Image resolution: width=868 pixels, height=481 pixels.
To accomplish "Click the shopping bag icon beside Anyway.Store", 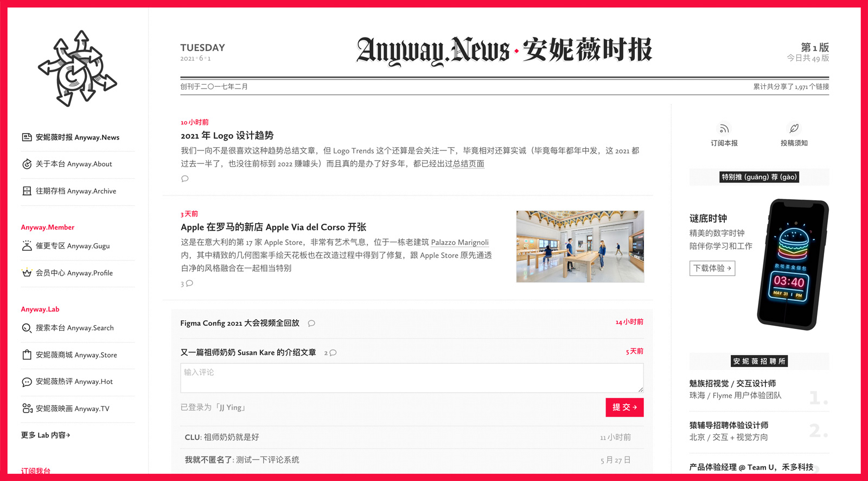I will tap(27, 355).
